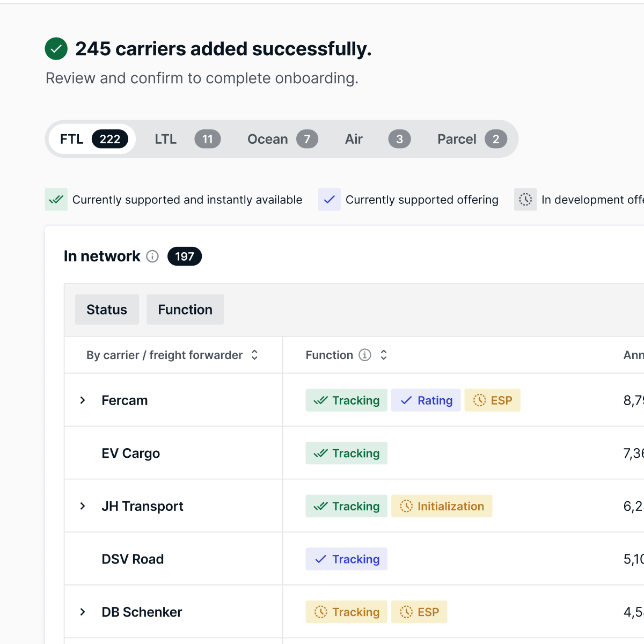Sort by carrier / freight forwarder column

click(254, 355)
